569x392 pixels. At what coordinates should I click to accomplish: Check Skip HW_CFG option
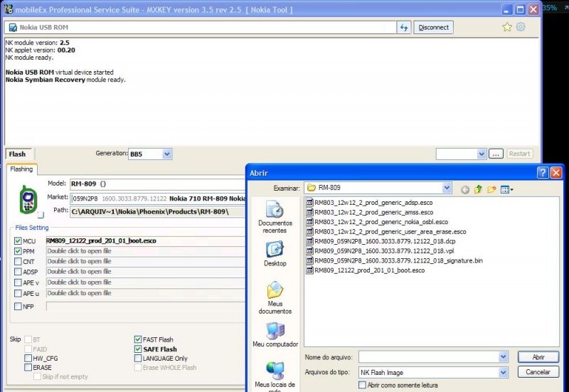[x=28, y=359]
